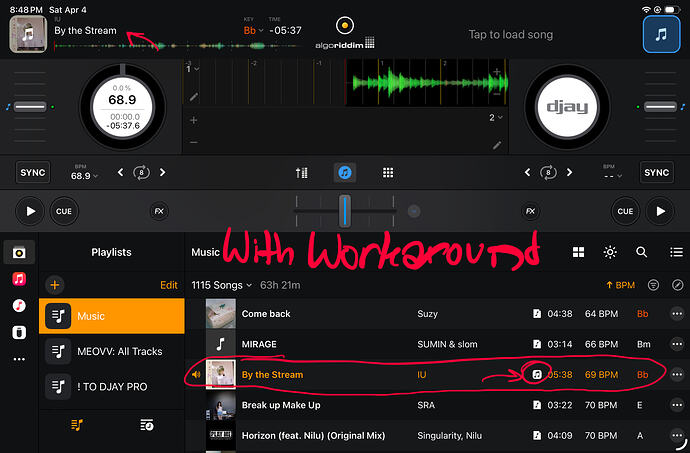Open more options for Come back
The width and height of the screenshot is (690, 453).
coord(677,314)
